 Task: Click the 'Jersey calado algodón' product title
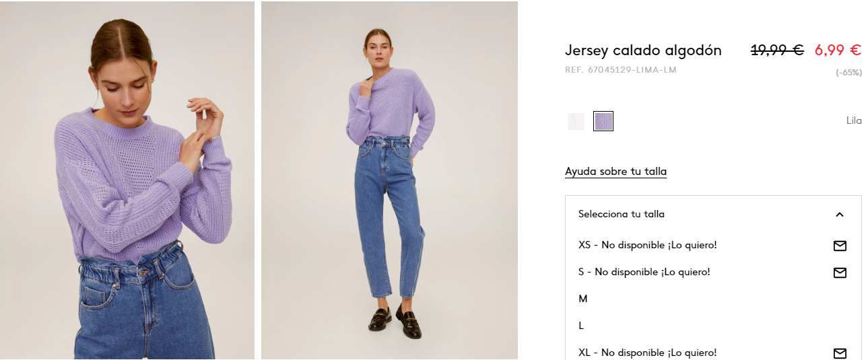tap(643, 50)
